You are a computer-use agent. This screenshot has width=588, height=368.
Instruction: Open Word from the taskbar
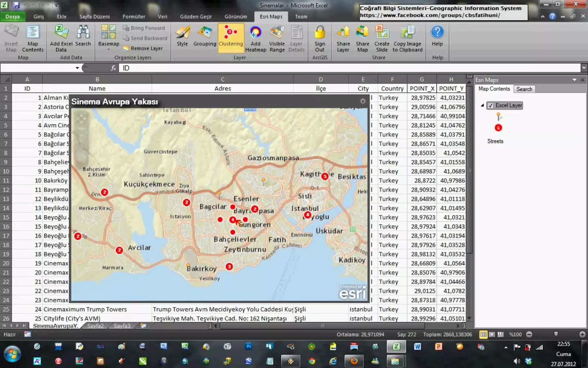tap(417, 347)
